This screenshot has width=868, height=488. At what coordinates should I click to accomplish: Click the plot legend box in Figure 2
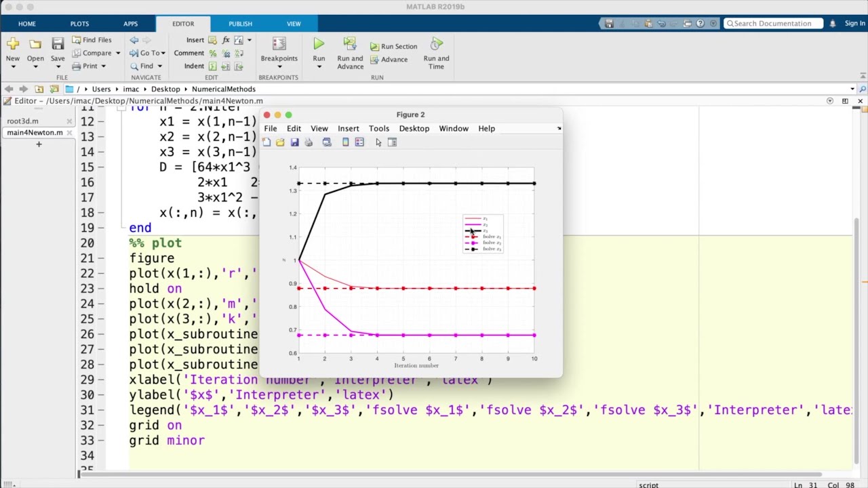[483, 234]
